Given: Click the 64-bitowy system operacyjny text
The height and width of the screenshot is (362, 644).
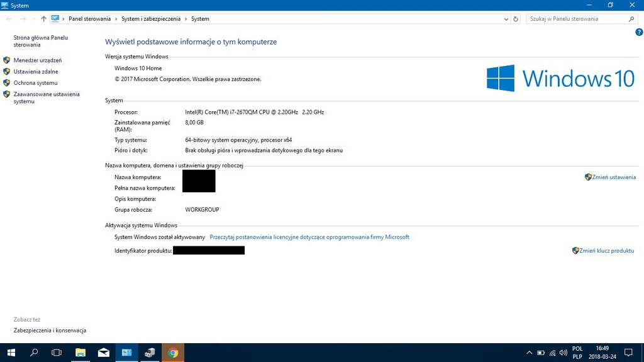Looking at the screenshot, I should (238, 140).
